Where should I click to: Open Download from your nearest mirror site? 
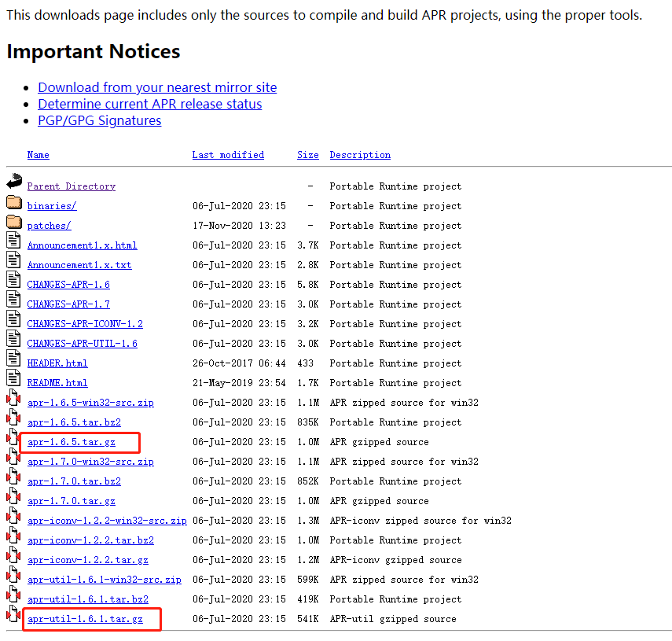point(157,87)
